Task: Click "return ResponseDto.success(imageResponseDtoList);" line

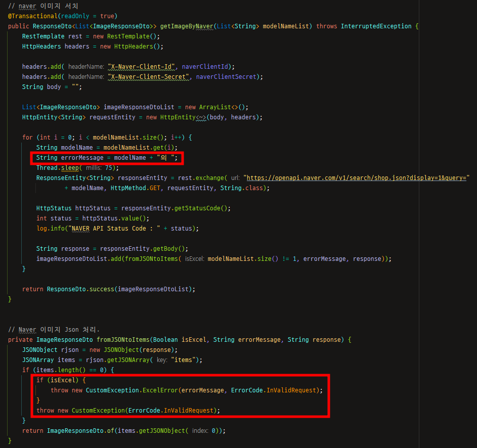Action: [x=109, y=289]
